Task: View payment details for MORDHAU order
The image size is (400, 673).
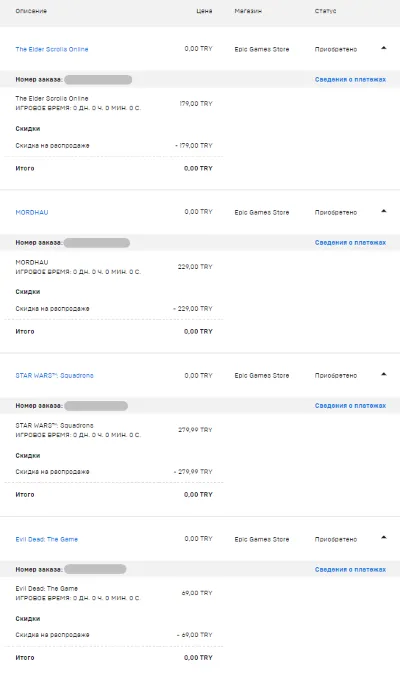Action: [x=350, y=243]
